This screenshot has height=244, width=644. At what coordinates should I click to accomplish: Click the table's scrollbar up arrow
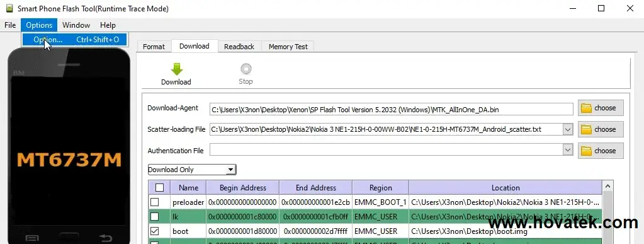tap(607, 186)
